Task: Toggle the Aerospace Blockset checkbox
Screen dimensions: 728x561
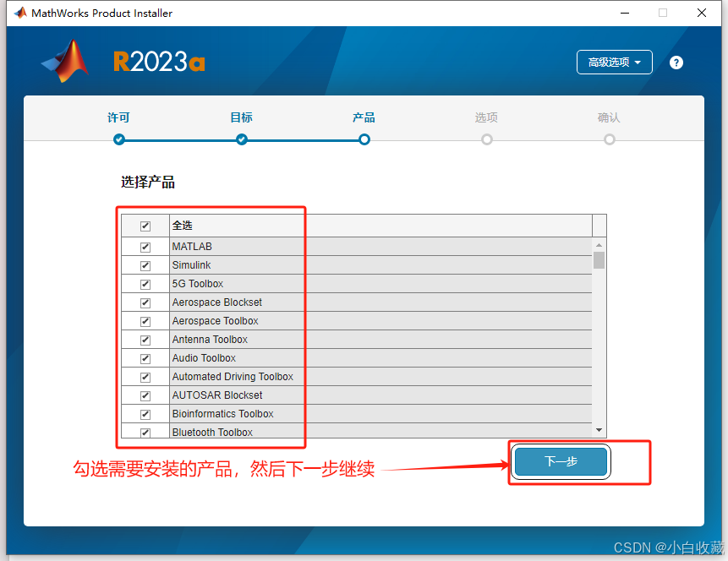Action: point(145,302)
